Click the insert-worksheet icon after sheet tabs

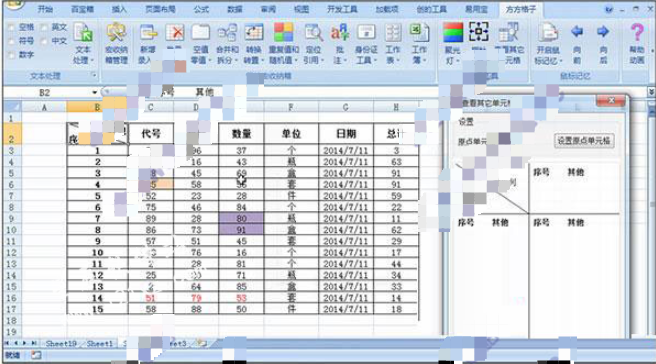tap(202, 343)
